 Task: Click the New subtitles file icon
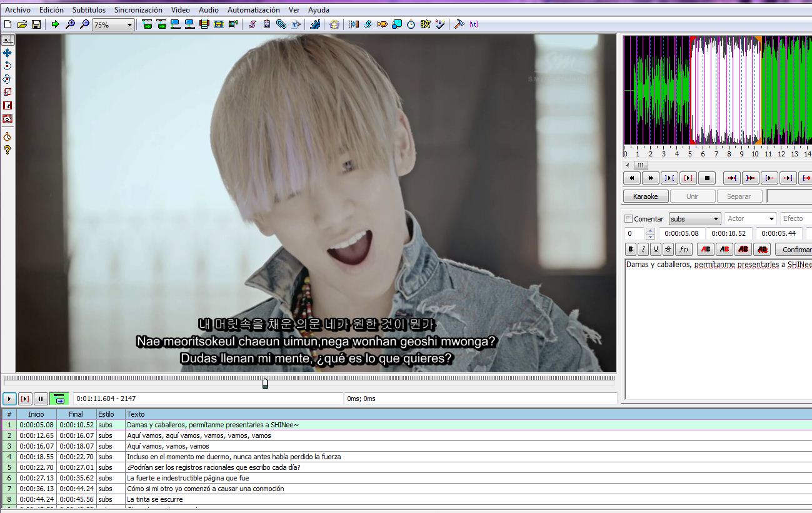tap(8, 24)
